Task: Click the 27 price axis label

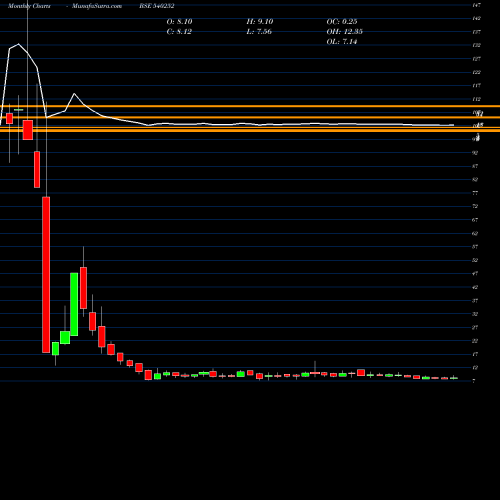Action: pos(475,328)
